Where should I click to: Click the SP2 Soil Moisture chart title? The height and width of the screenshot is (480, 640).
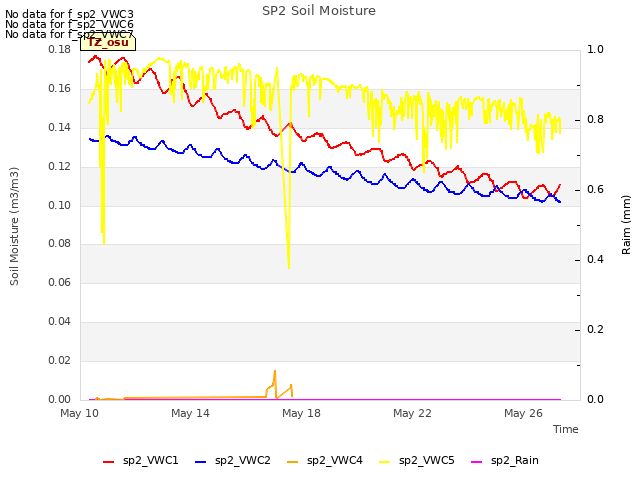319,11
